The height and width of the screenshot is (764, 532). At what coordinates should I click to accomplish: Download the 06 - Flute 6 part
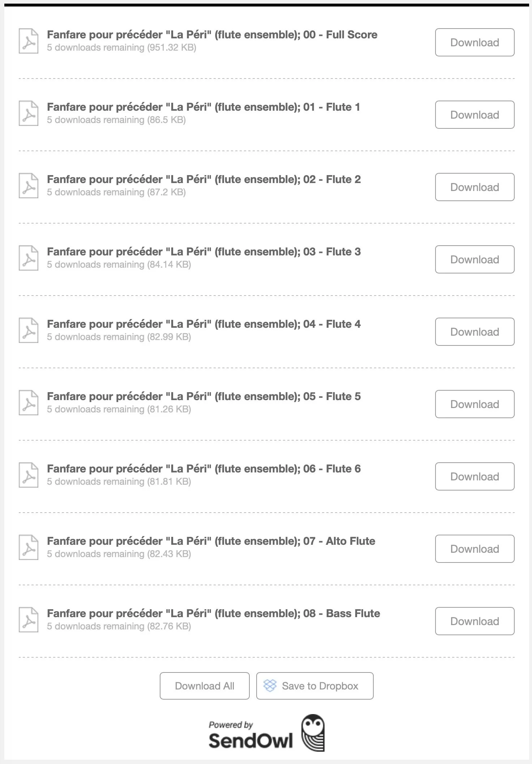tap(475, 476)
